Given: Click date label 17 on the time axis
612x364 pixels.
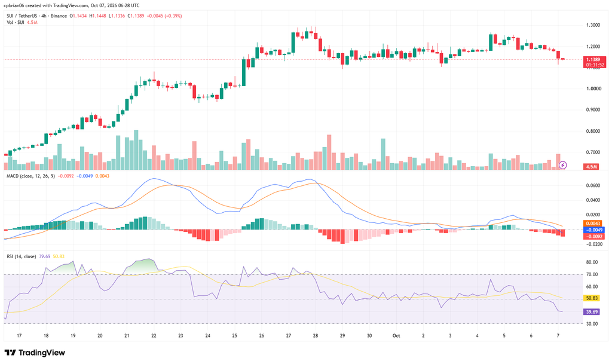Looking at the screenshot, I should pos(19,335).
